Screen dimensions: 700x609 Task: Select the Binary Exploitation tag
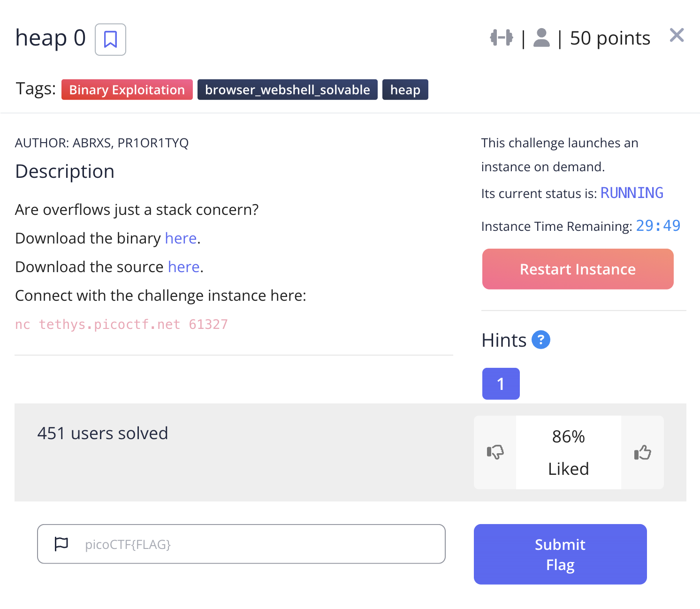(127, 90)
